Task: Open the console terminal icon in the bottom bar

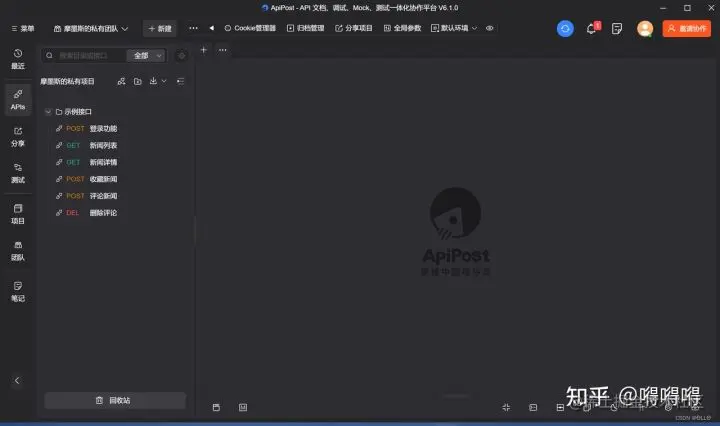Action: (x=533, y=407)
